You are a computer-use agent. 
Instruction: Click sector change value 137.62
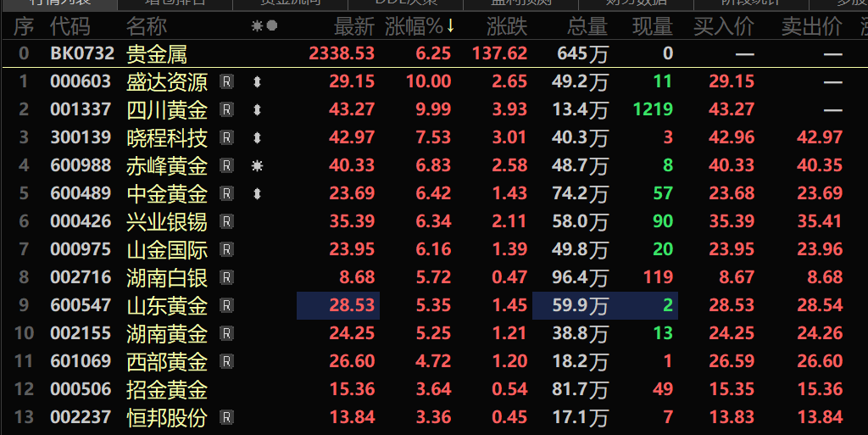coord(500,53)
